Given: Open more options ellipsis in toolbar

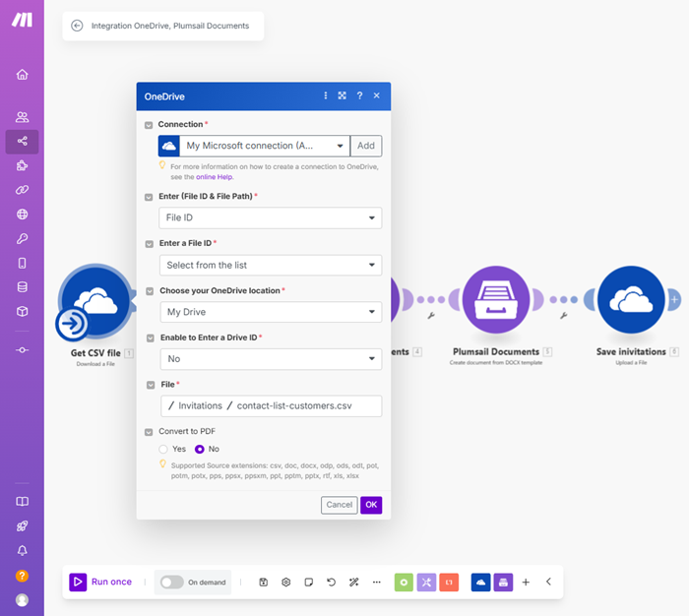Looking at the screenshot, I should (377, 583).
